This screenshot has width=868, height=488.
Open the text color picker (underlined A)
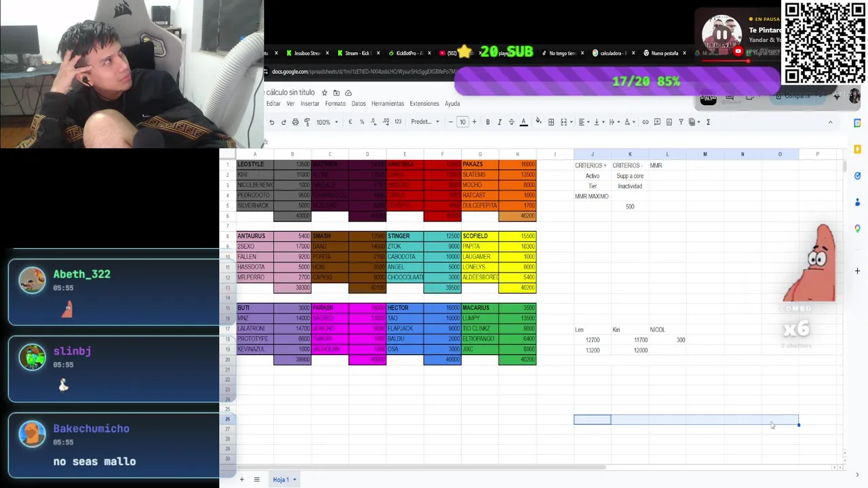click(x=524, y=122)
